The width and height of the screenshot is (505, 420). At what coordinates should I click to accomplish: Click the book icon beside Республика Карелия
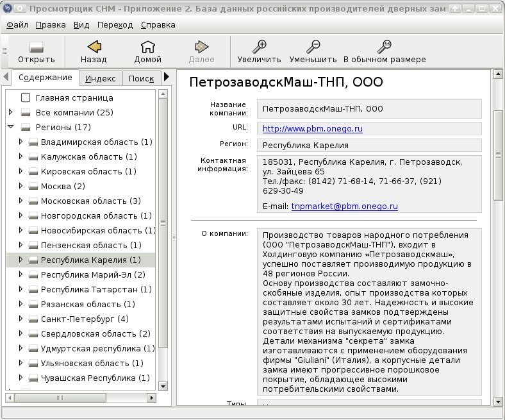tap(33, 260)
